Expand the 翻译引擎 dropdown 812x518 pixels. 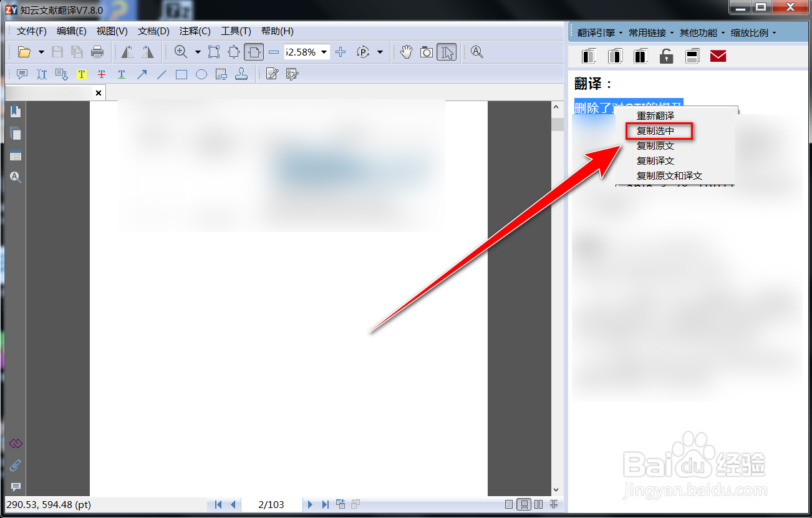tap(600, 32)
